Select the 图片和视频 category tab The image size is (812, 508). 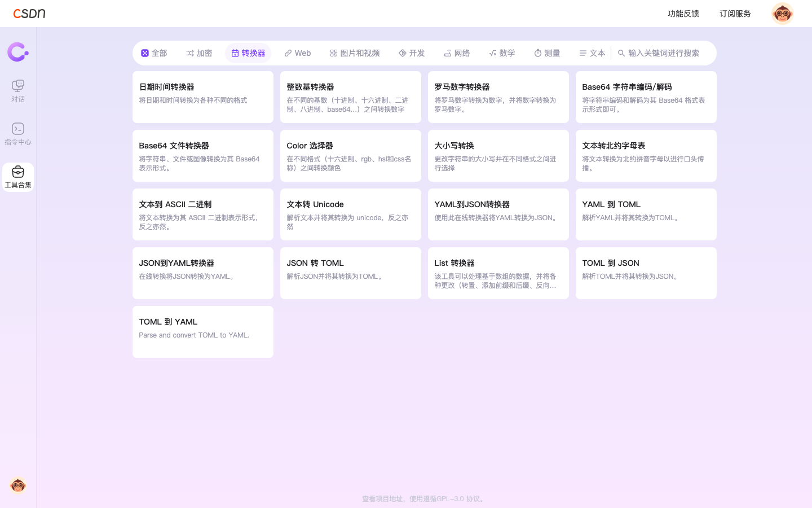point(355,53)
